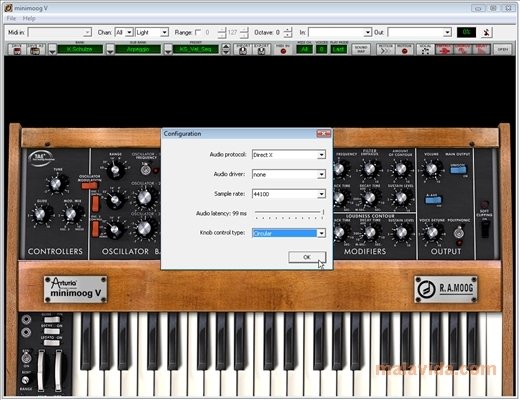This screenshot has height=400, width=520.
Task: Open the Sample rate dropdown
Action: 289,194
